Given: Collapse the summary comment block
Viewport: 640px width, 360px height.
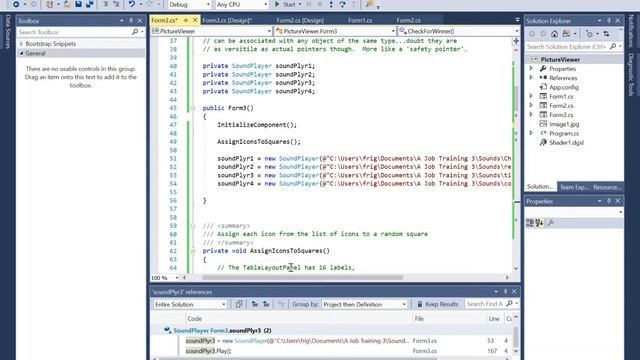Looking at the screenshot, I should [193, 226].
